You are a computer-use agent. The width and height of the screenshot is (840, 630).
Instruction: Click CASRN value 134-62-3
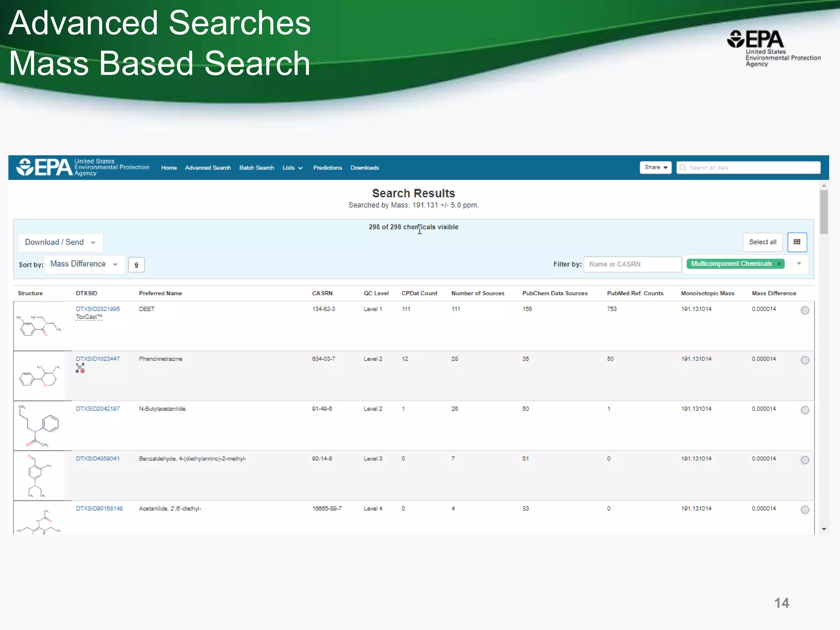(324, 309)
